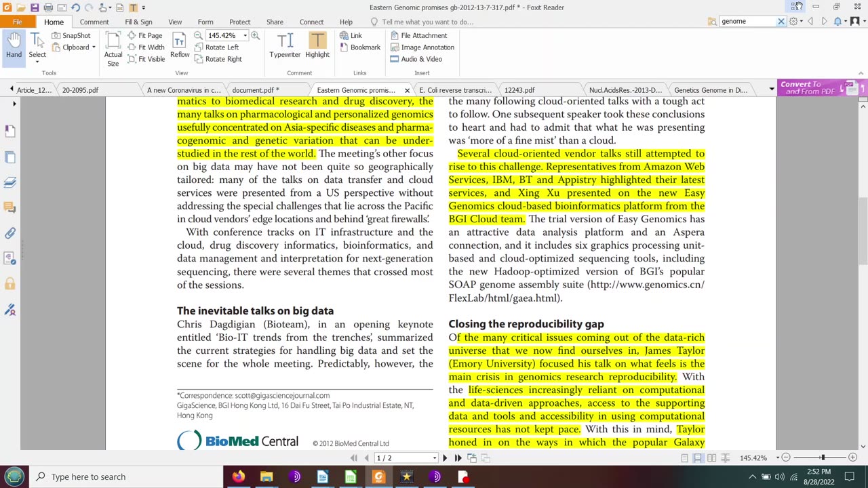This screenshot has width=868, height=488.
Task: Open the Security lock panel
Action: tap(10, 284)
